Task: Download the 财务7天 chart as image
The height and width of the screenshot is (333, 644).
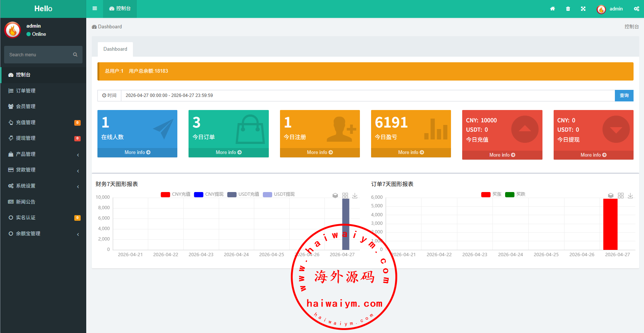Action: click(x=355, y=195)
